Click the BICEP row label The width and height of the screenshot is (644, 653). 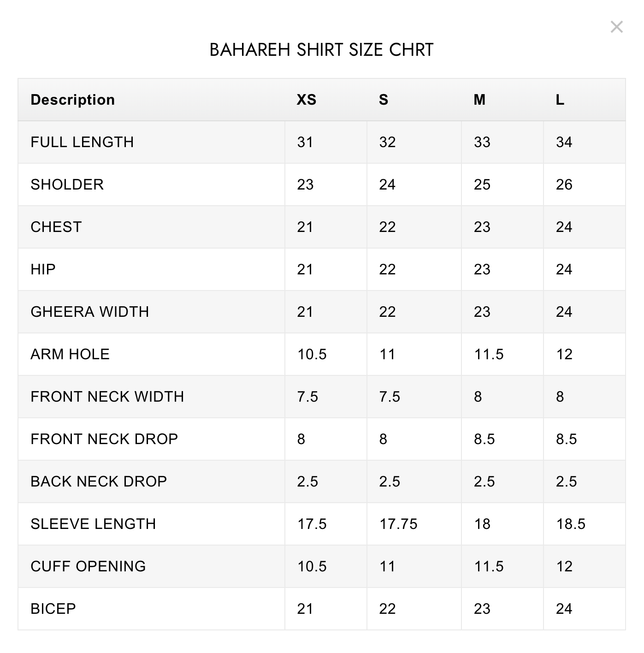click(x=53, y=609)
